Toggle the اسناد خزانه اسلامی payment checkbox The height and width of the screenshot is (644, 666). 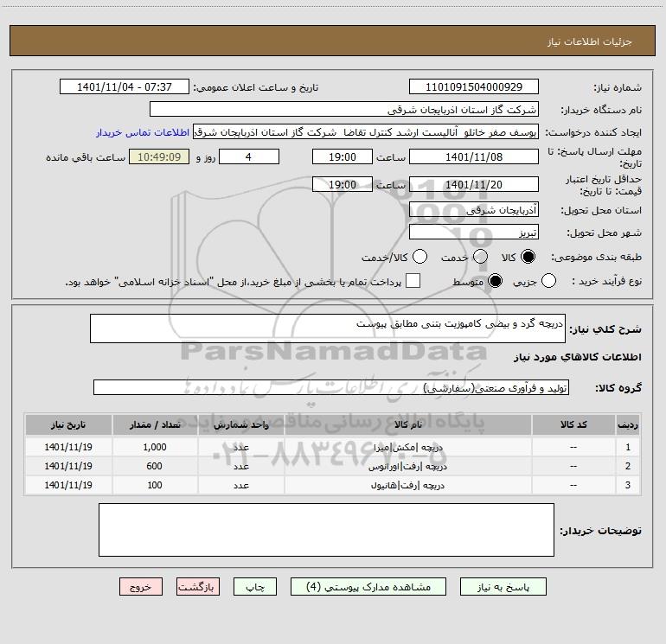pos(413,281)
